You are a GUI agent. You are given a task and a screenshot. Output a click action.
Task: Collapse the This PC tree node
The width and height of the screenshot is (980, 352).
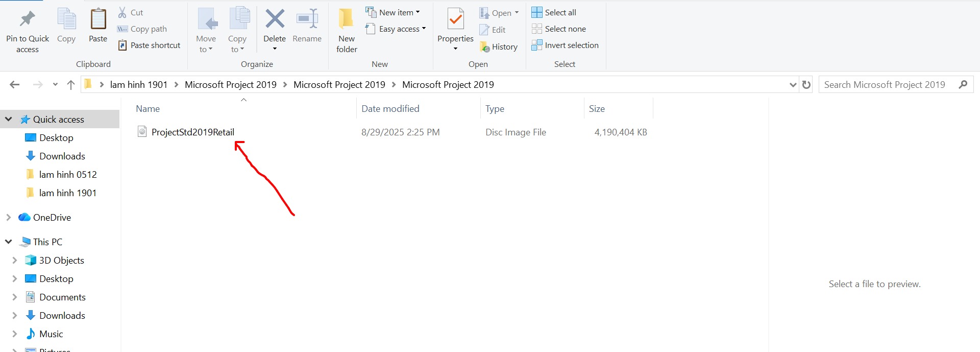pyautogui.click(x=8, y=242)
